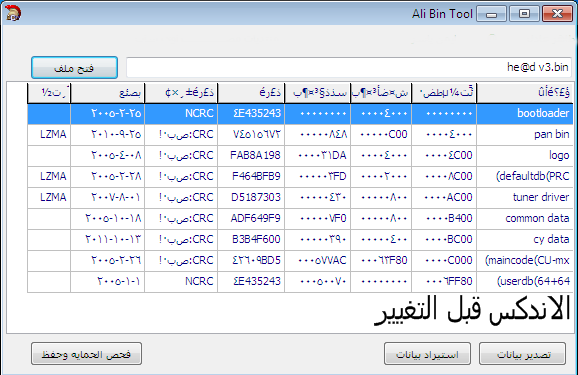Select the common data row

pyautogui.click(x=300, y=218)
